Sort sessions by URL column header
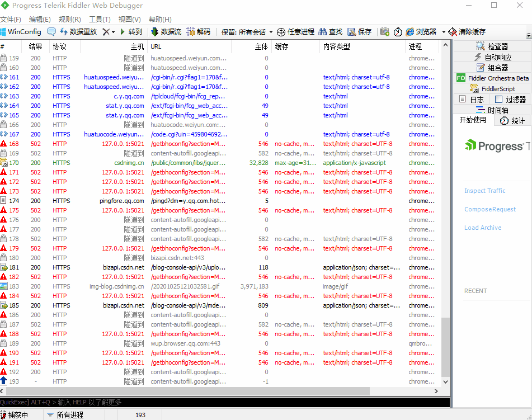This screenshot has width=532, height=420. click(x=189, y=46)
